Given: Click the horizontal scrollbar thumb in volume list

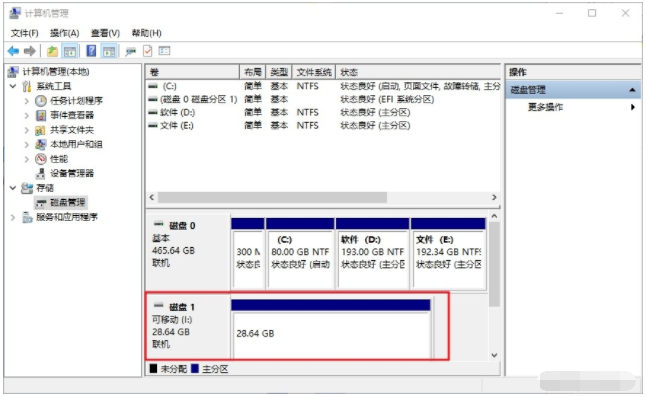Looking at the screenshot, I should pyautogui.click(x=272, y=198).
